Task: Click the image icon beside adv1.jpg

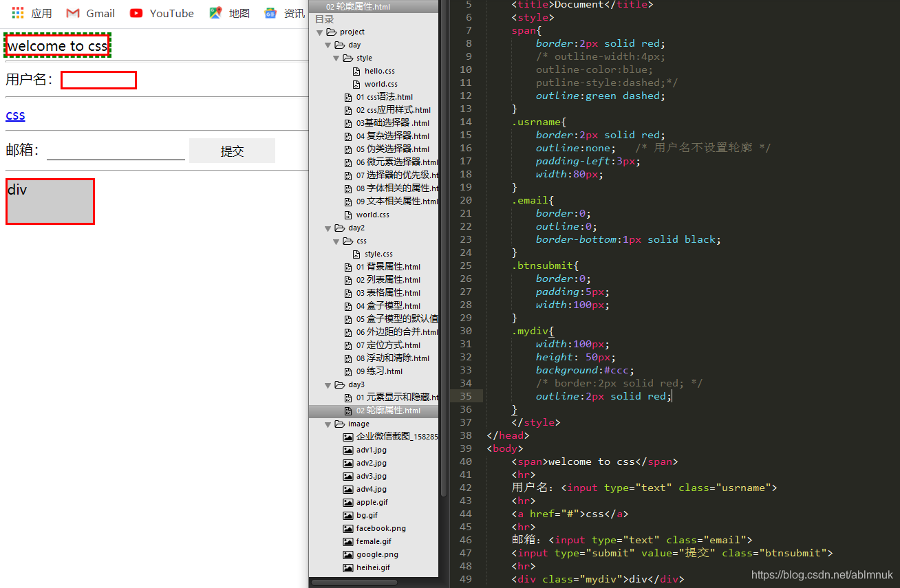Action: (x=348, y=450)
